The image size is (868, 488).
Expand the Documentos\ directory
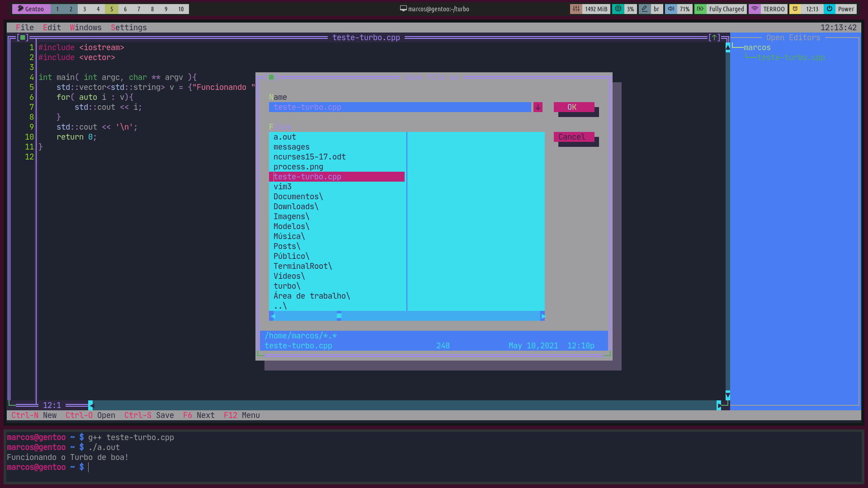(298, 196)
